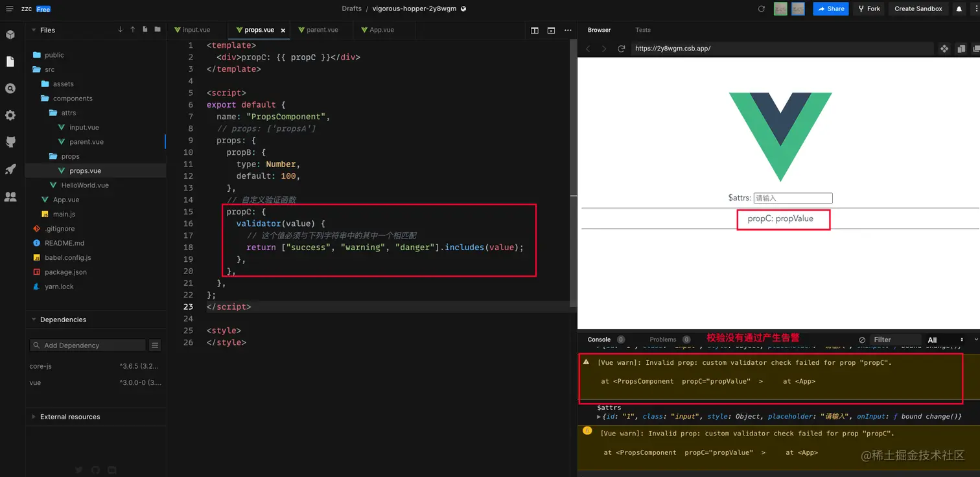This screenshot has width=980, height=477.
Task: Select the Explorer file icon in sidebar
Action: [10, 62]
